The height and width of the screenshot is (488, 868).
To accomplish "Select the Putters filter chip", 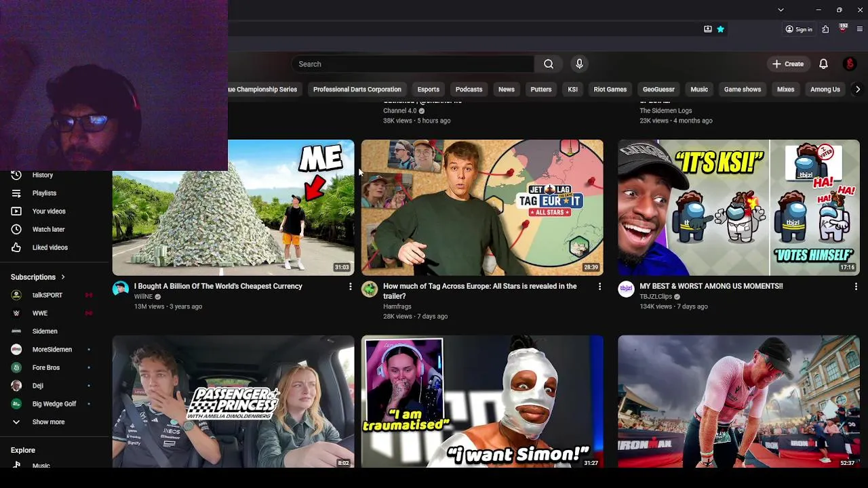I will pos(540,89).
